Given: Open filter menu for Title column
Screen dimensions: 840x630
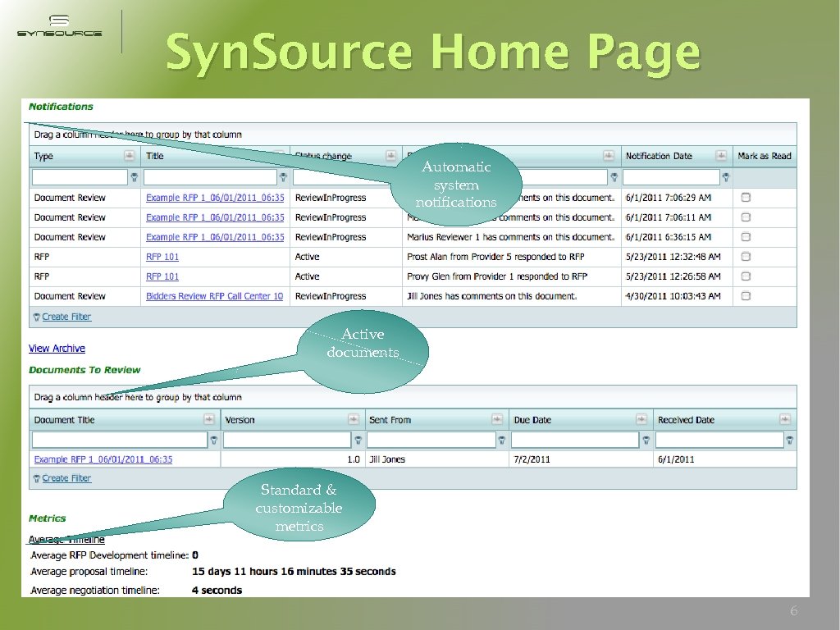Looking at the screenshot, I should tap(283, 177).
